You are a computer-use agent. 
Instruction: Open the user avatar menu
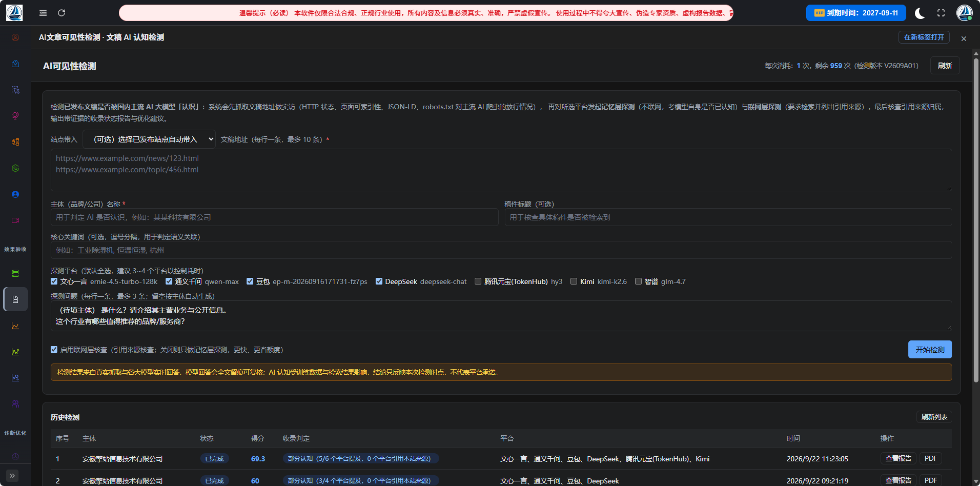(964, 13)
